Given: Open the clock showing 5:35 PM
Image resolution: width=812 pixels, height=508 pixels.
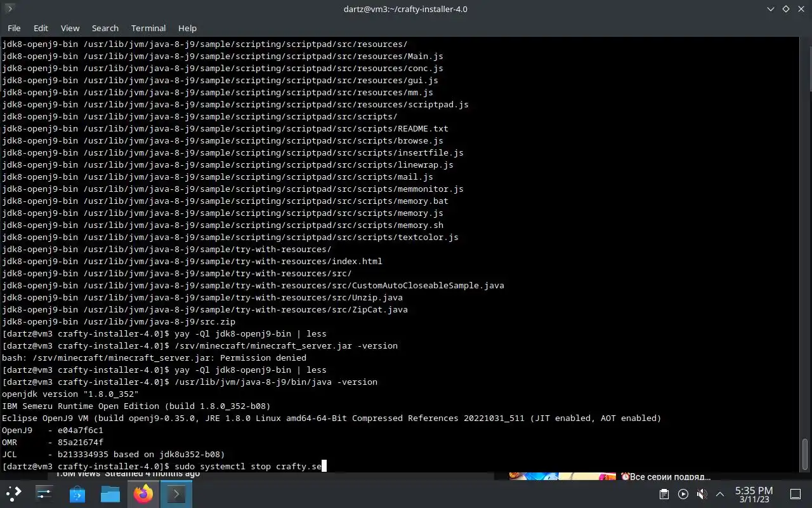Looking at the screenshot, I should tap(754, 494).
